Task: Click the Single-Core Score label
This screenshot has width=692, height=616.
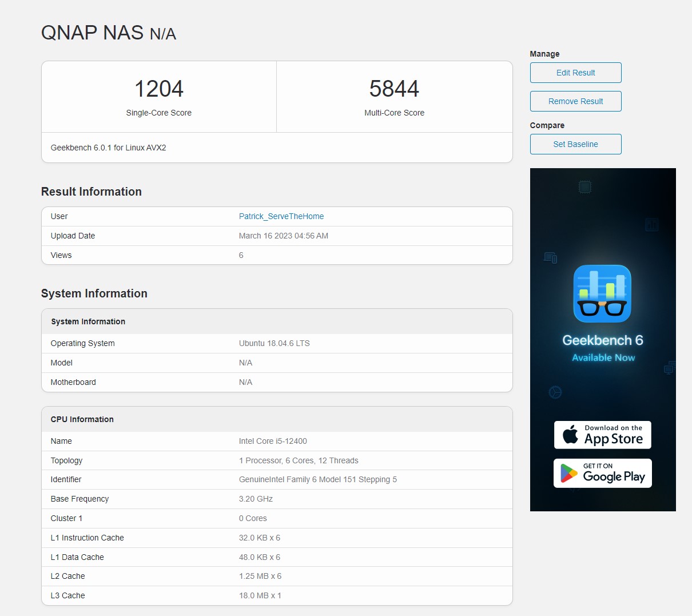Action: click(x=159, y=113)
